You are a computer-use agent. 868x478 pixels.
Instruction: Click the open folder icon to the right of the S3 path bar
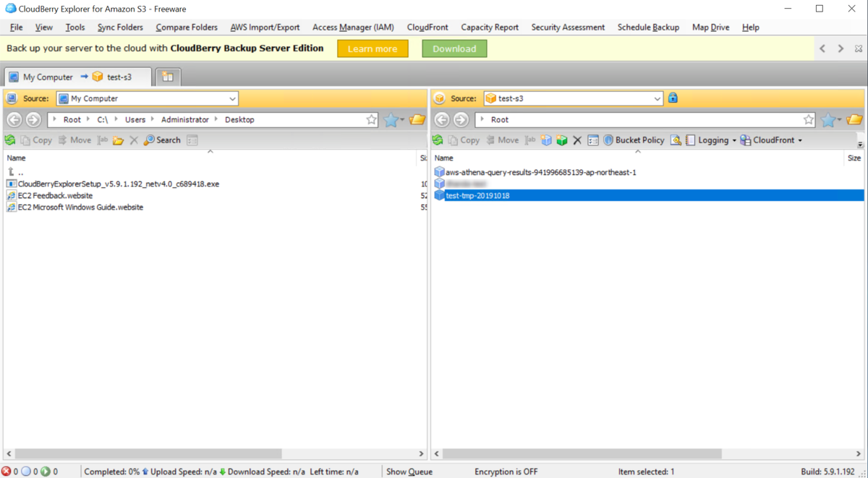tap(854, 119)
